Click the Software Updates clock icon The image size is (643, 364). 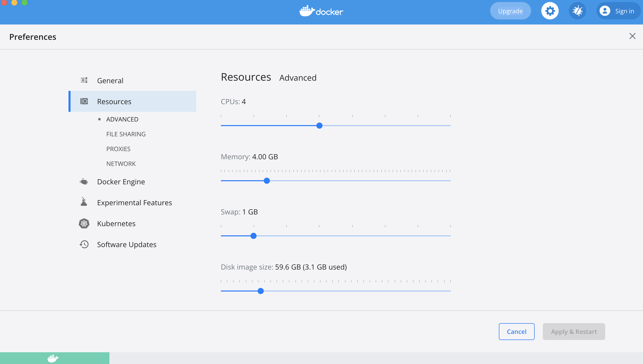(x=84, y=245)
